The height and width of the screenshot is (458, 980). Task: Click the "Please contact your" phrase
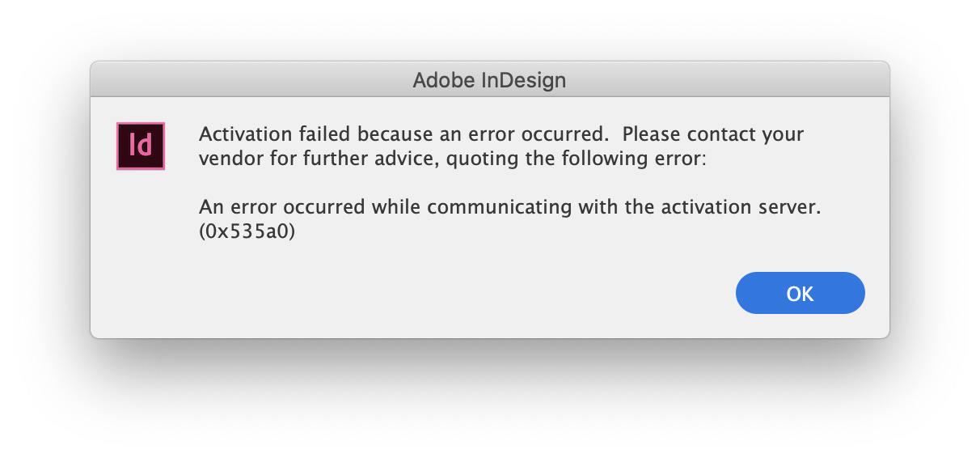713,134
